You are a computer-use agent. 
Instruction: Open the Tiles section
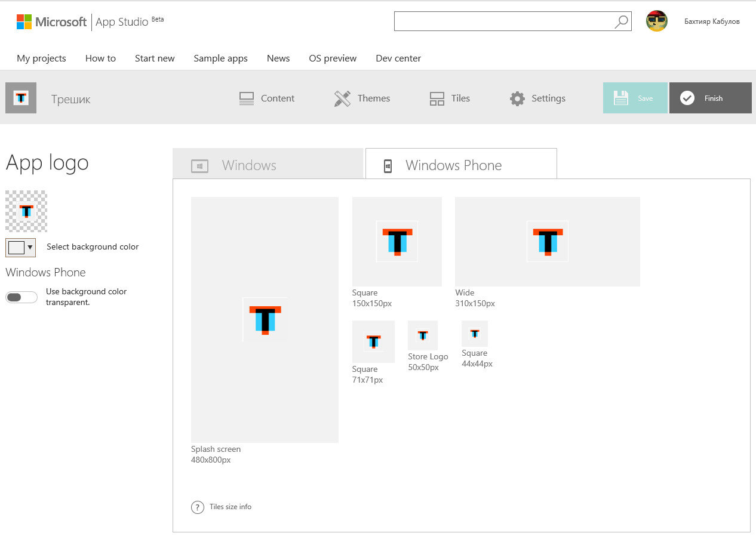[450, 98]
